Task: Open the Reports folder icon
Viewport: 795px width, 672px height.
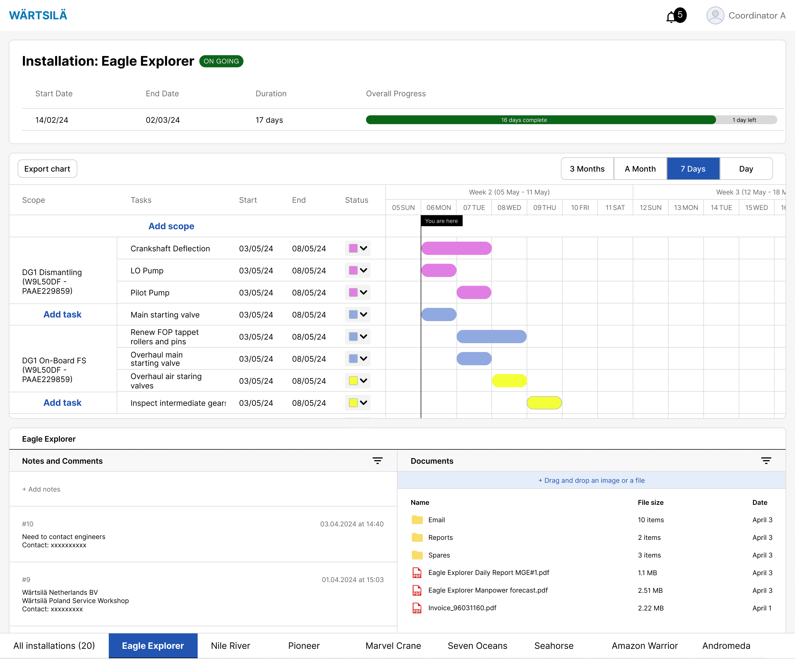Action: [x=417, y=537]
